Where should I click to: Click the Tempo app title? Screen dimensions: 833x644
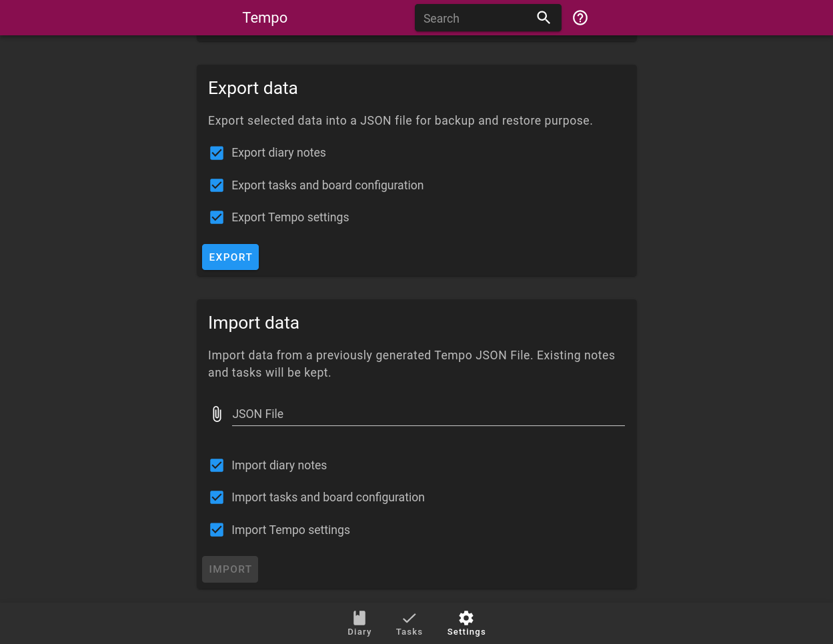pos(265,18)
